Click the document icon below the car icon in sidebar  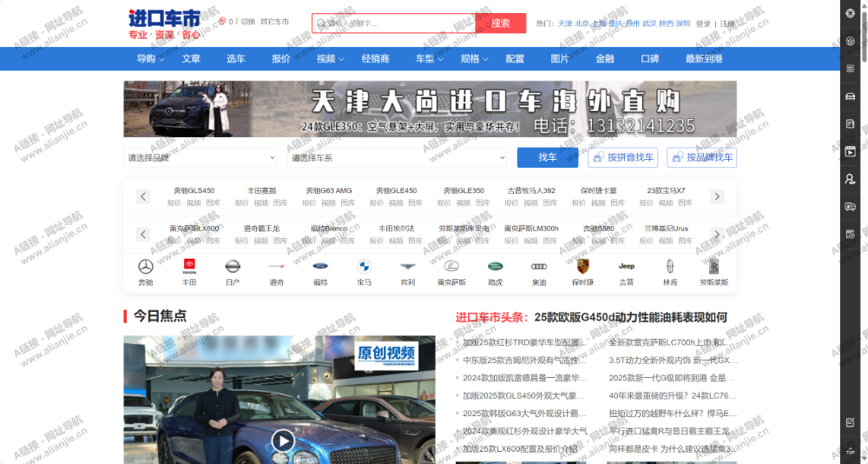[x=851, y=124]
